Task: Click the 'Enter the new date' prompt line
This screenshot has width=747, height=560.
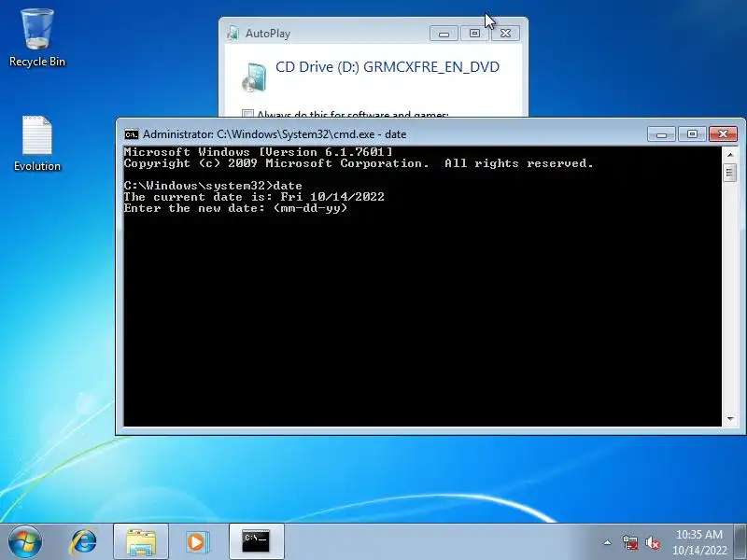Action: pos(236,208)
